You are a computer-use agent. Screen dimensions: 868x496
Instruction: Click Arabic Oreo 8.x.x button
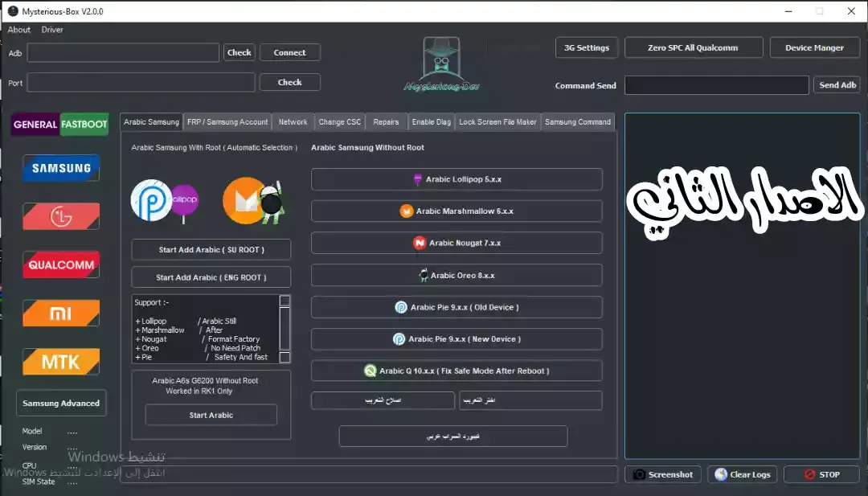[457, 275]
